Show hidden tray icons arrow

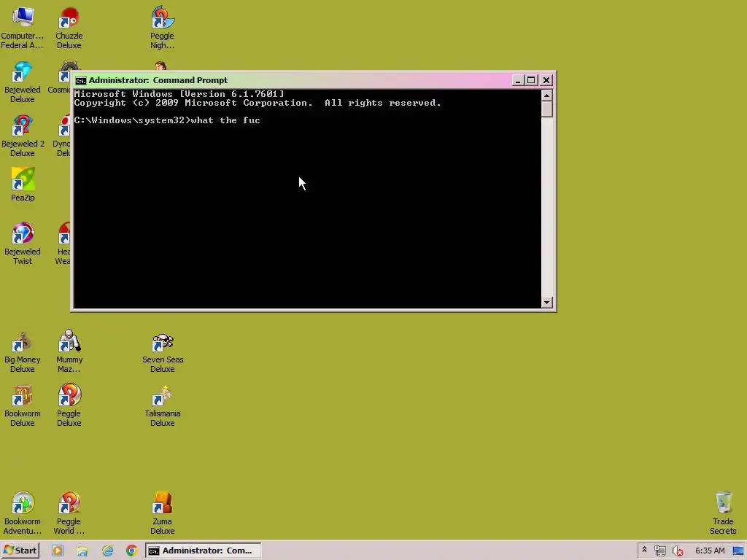(645, 550)
